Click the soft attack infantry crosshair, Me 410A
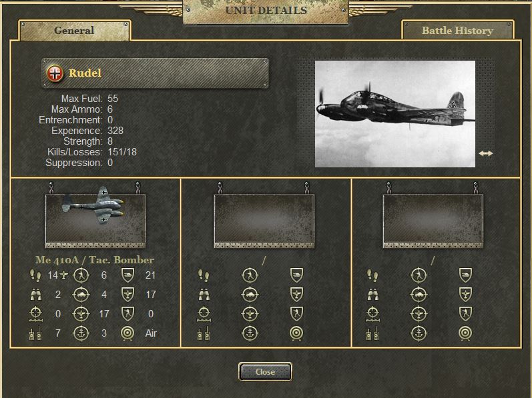The image size is (532, 398). (x=81, y=275)
